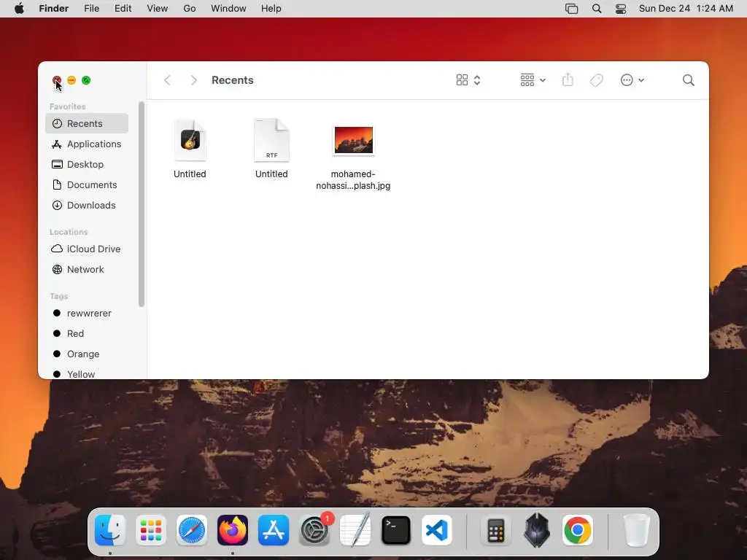This screenshot has width=747, height=560.
Task: Open the More actions ellipsis menu
Action: point(632,80)
